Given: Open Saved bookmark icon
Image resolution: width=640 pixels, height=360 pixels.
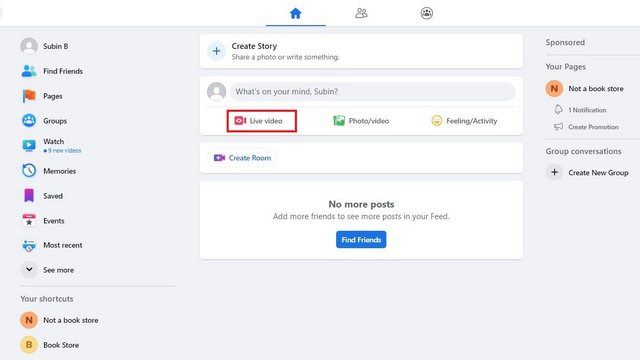Looking at the screenshot, I should (29, 196).
